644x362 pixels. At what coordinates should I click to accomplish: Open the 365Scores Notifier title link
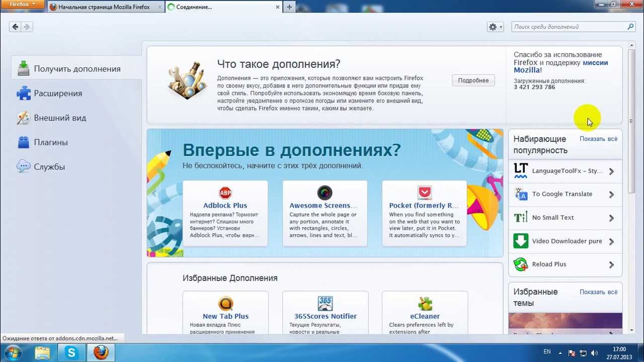point(326,316)
